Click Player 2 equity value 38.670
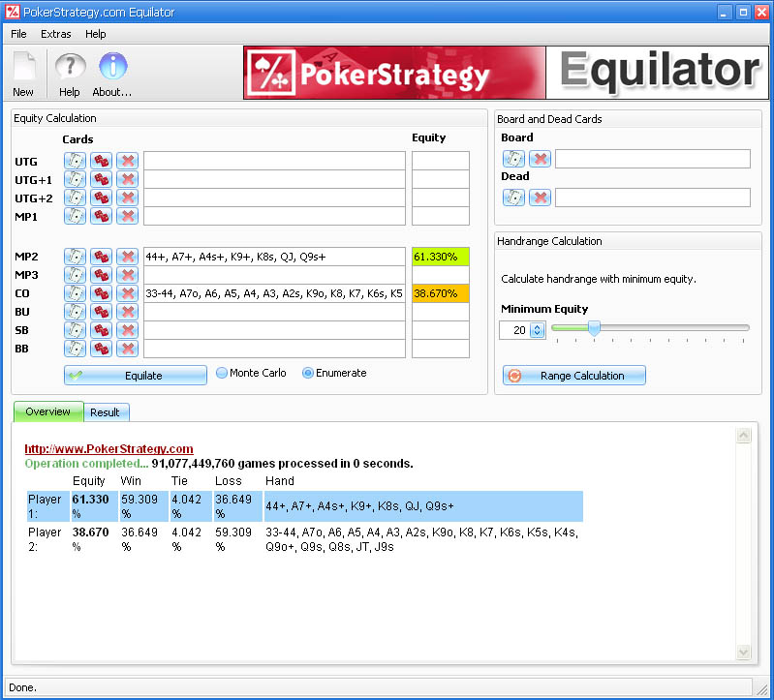Screen dimensions: 774x700 [90, 533]
